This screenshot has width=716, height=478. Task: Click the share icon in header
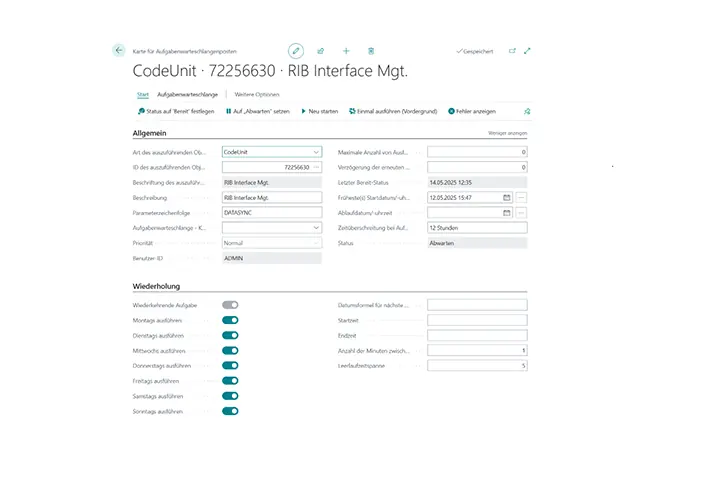[x=321, y=51]
